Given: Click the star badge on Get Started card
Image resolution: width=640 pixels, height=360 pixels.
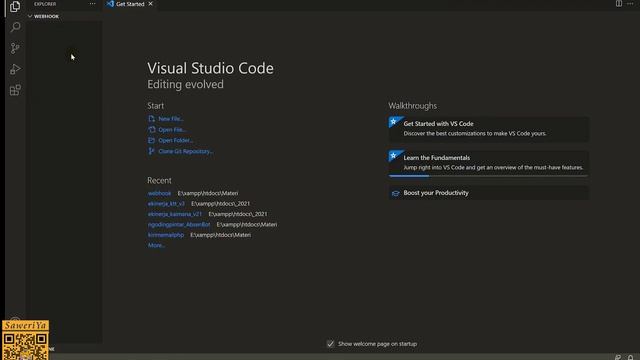Looking at the screenshot, I should pos(393,122).
